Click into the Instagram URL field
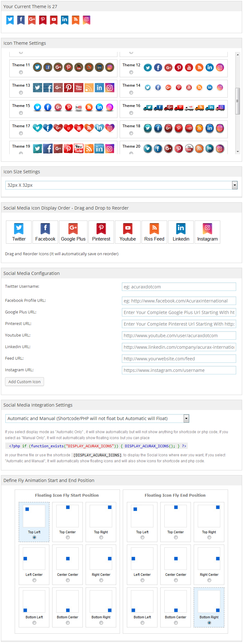 tap(179, 370)
